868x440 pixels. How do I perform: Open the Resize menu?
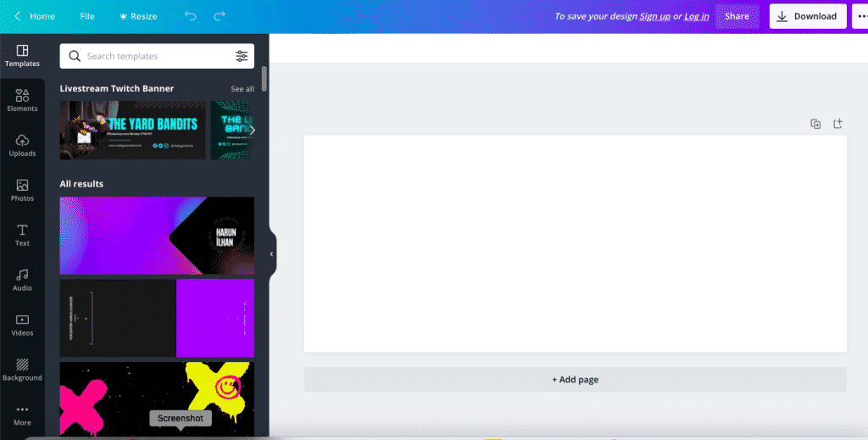coord(138,16)
